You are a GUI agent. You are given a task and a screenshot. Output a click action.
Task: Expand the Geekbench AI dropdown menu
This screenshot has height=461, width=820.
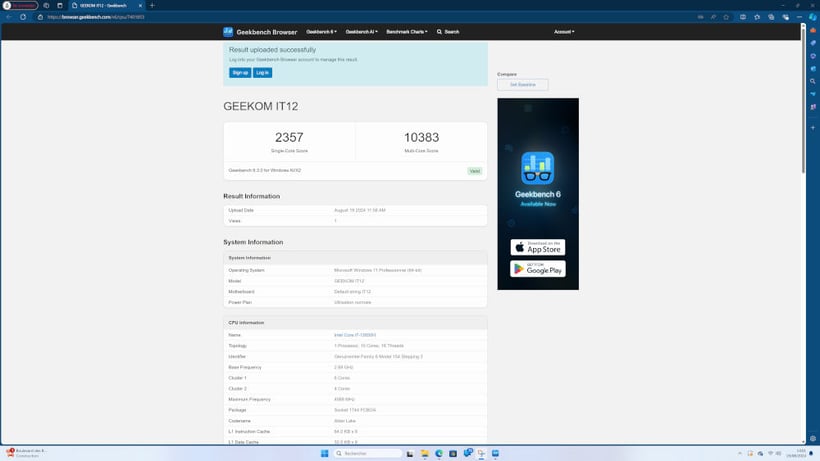point(361,32)
